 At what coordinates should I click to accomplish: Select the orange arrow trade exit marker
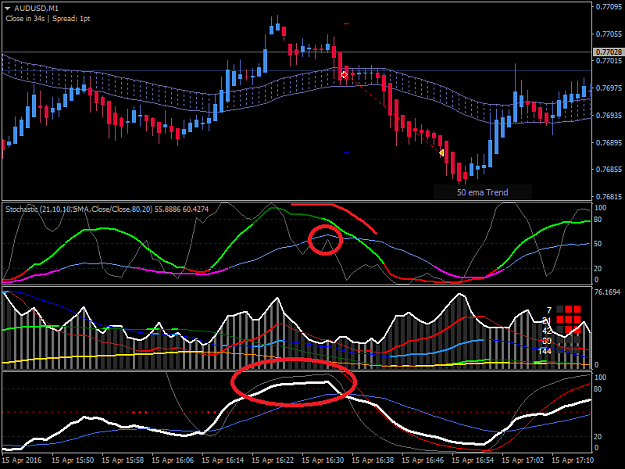[442, 153]
